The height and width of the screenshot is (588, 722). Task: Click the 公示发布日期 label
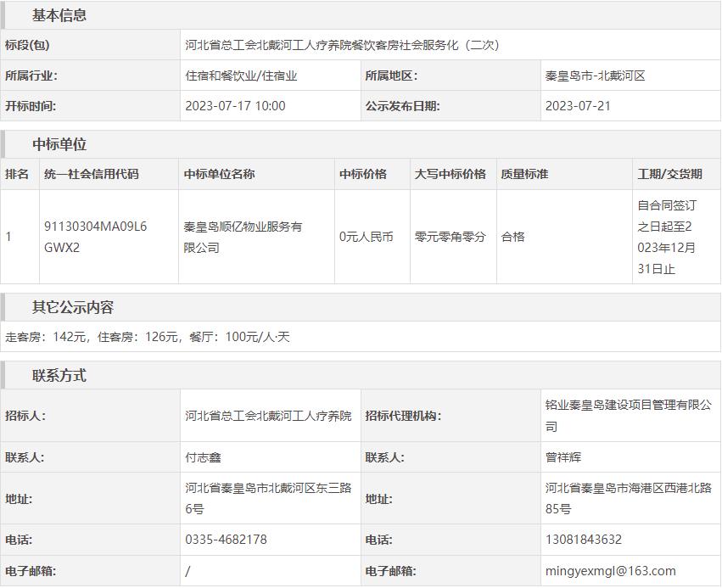click(x=402, y=106)
